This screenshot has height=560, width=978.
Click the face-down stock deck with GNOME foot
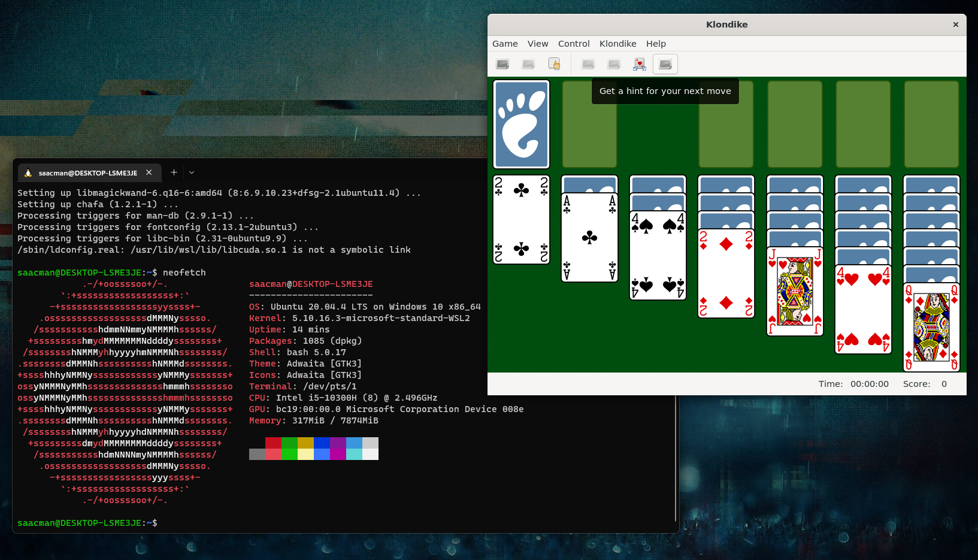click(521, 124)
